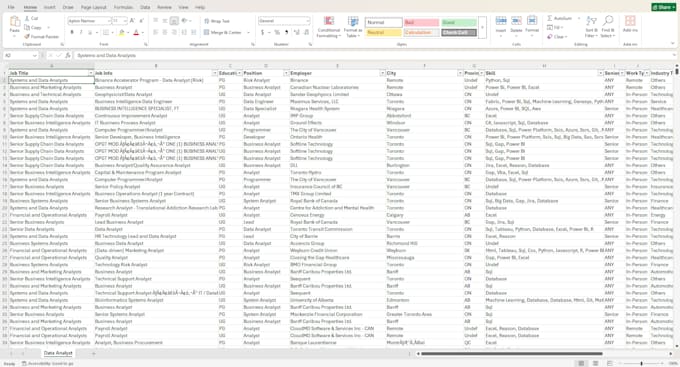Click the green Share button

pyautogui.click(x=663, y=7)
